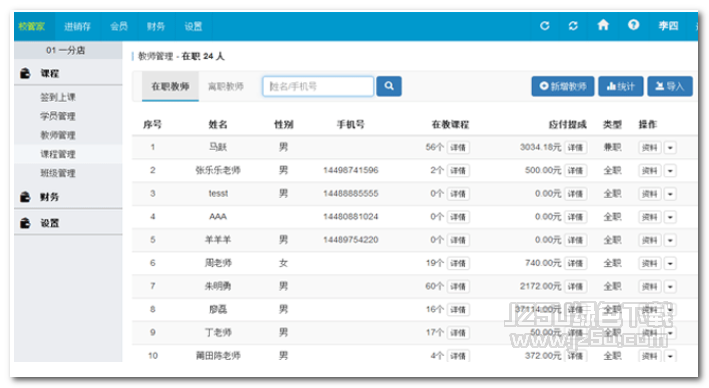Focus the 姓名/手机号 search field

coord(318,86)
